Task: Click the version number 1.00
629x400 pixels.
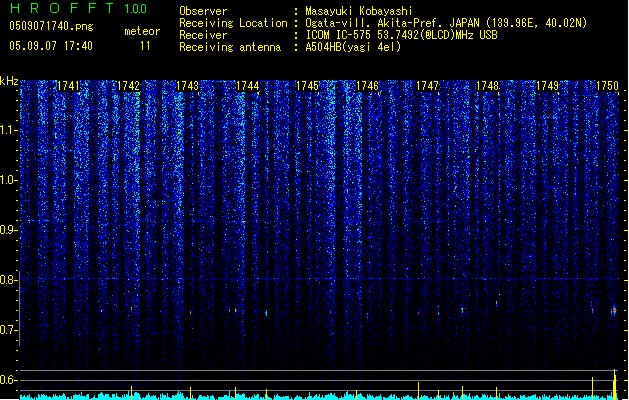Action: (x=136, y=9)
